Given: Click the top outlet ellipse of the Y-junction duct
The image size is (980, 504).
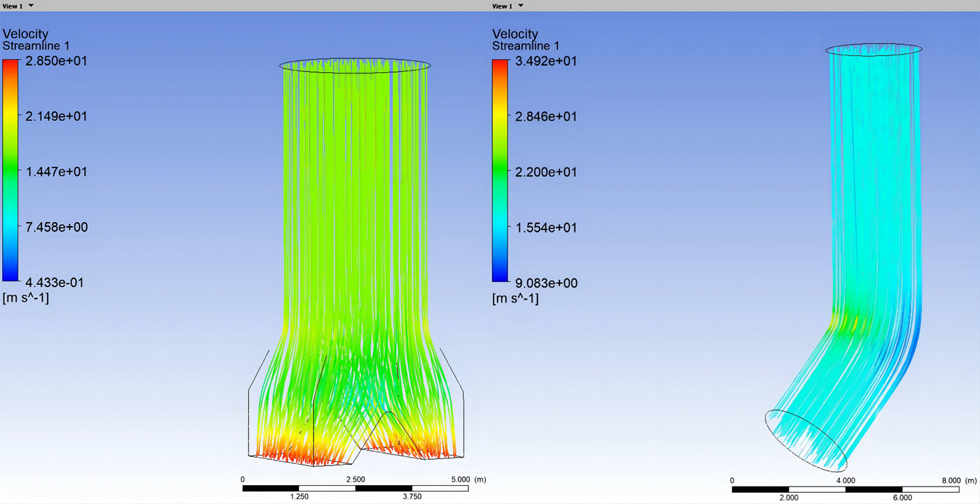Looking at the screenshot, I should click(355, 64).
